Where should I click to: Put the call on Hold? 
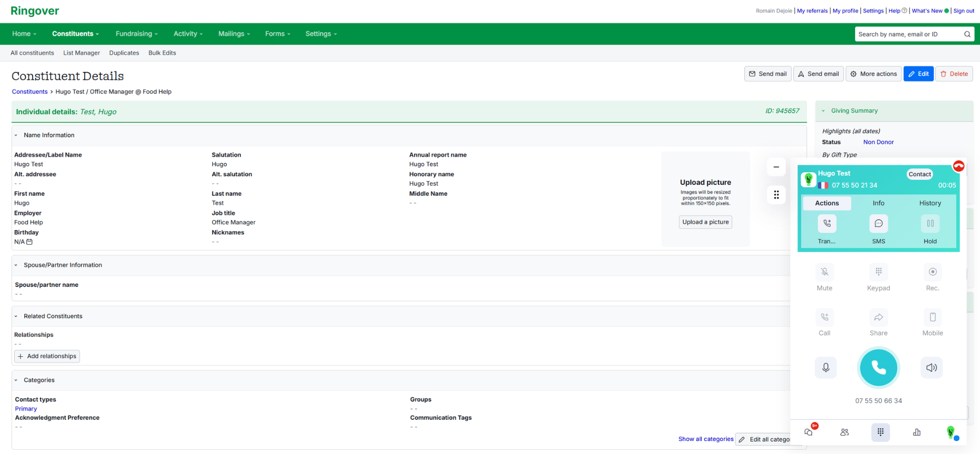tap(930, 224)
